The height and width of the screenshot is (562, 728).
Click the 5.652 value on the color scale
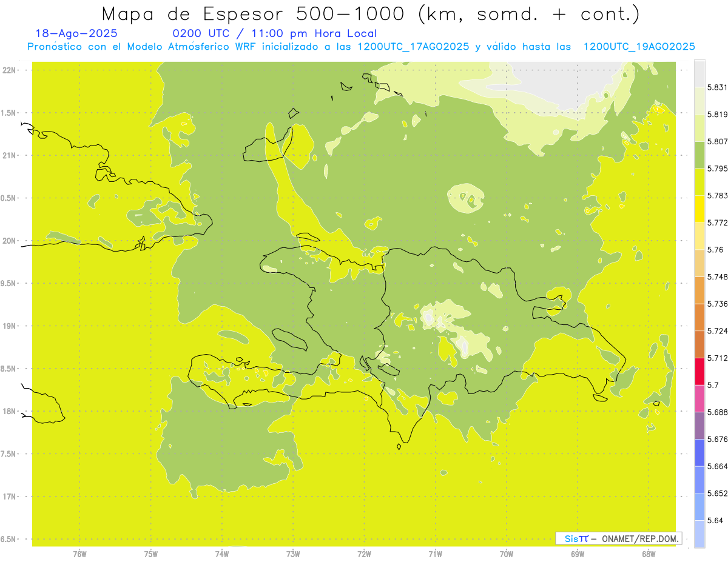[x=718, y=493]
